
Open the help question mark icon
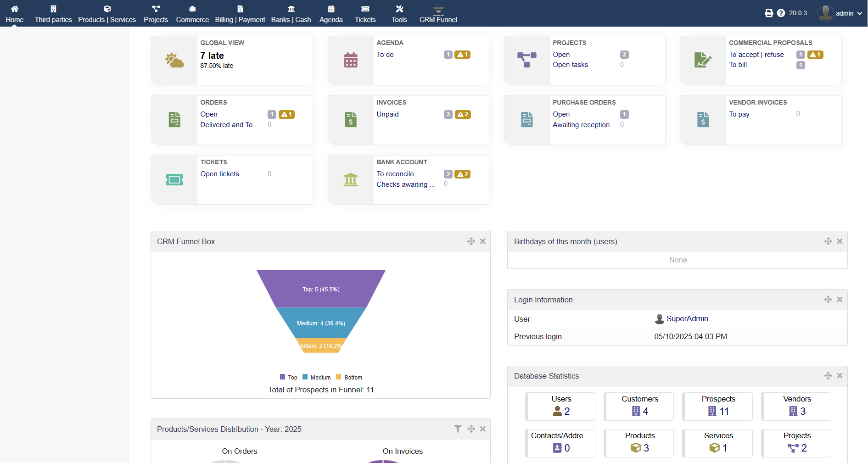tap(781, 13)
